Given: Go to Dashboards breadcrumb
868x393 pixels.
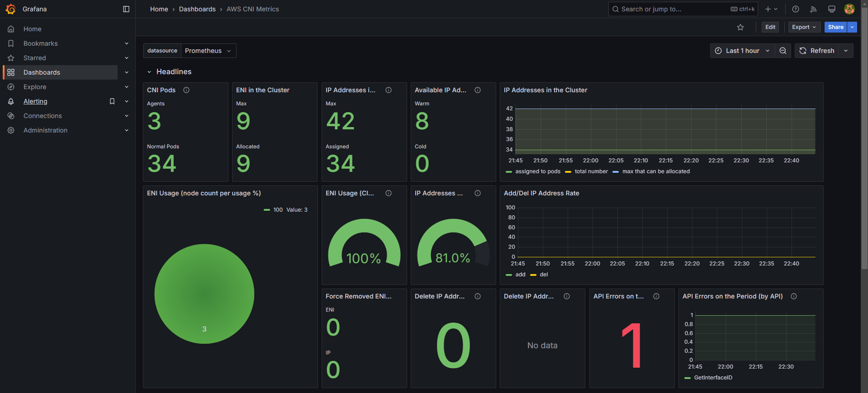Looking at the screenshot, I should pos(197,9).
